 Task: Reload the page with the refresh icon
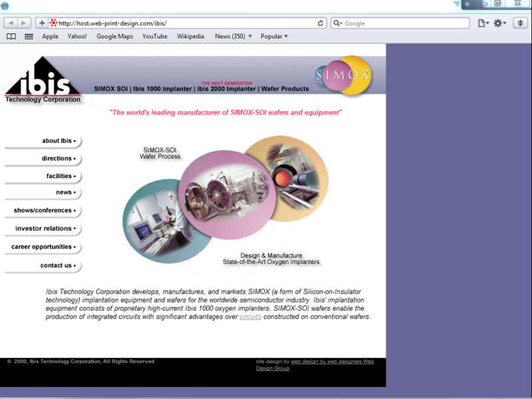tap(321, 23)
